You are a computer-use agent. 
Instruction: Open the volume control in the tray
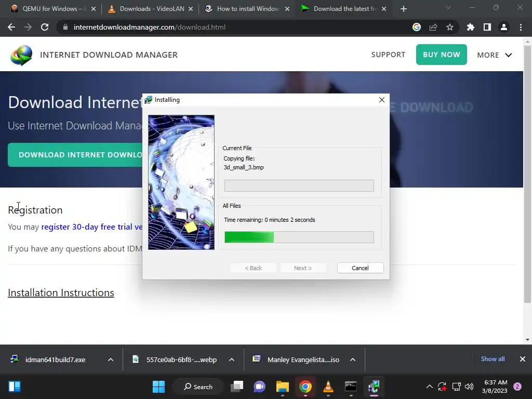click(469, 387)
